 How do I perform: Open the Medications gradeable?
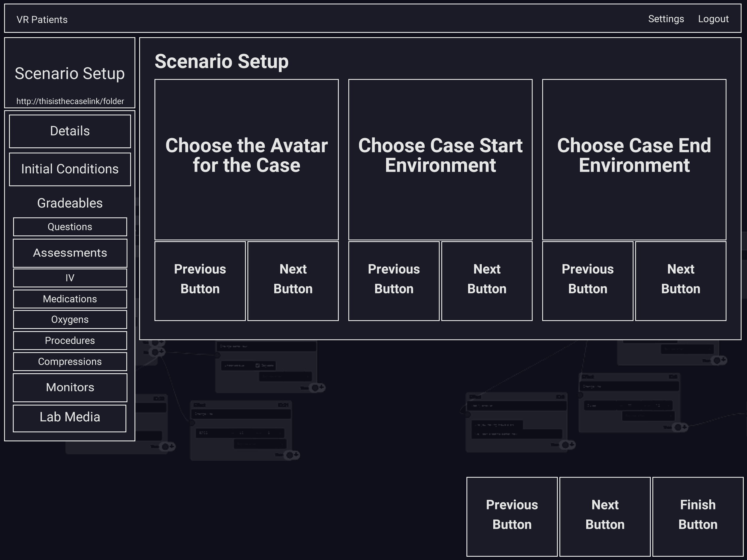70,299
